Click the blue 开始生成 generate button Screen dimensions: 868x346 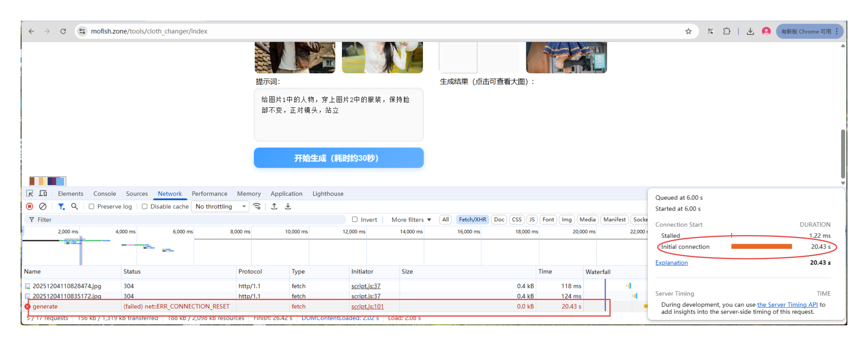click(x=339, y=158)
